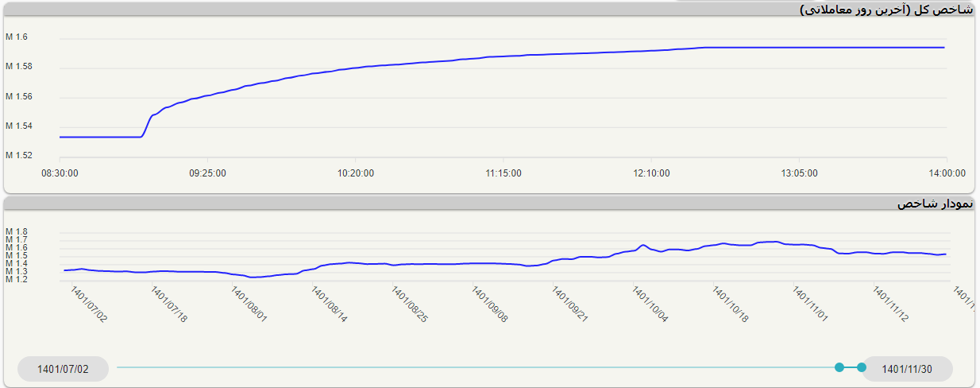Click the 1401/11/12 date label on the lower chart

[891, 305]
